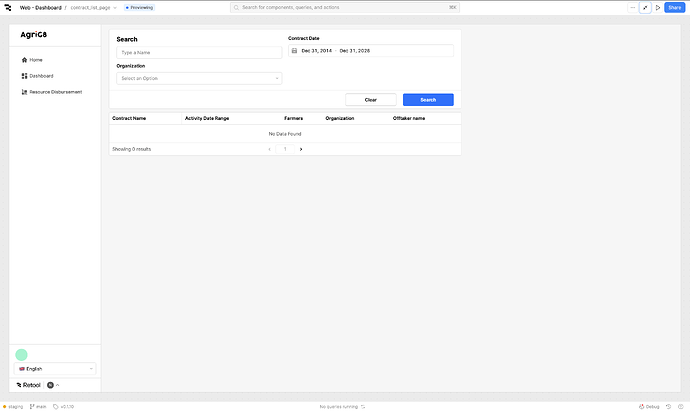690x411 pixels.
Task: Click the edit mode pencil icon
Action: coord(645,7)
